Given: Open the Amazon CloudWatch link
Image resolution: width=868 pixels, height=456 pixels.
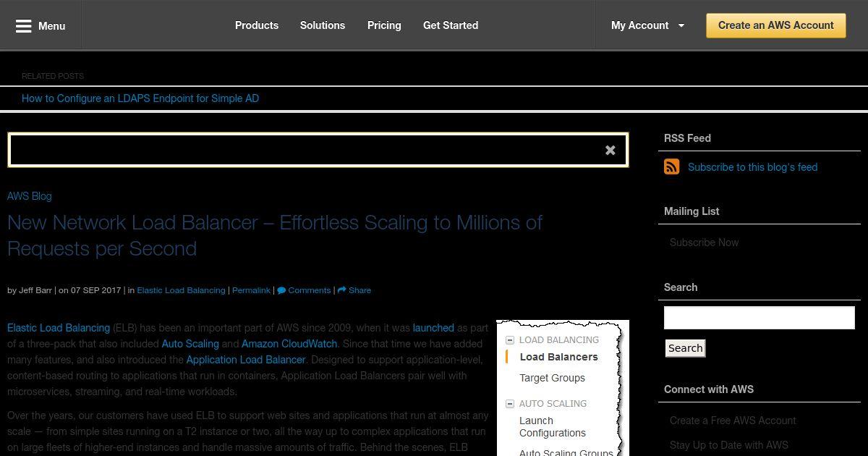Looking at the screenshot, I should tap(289, 344).
